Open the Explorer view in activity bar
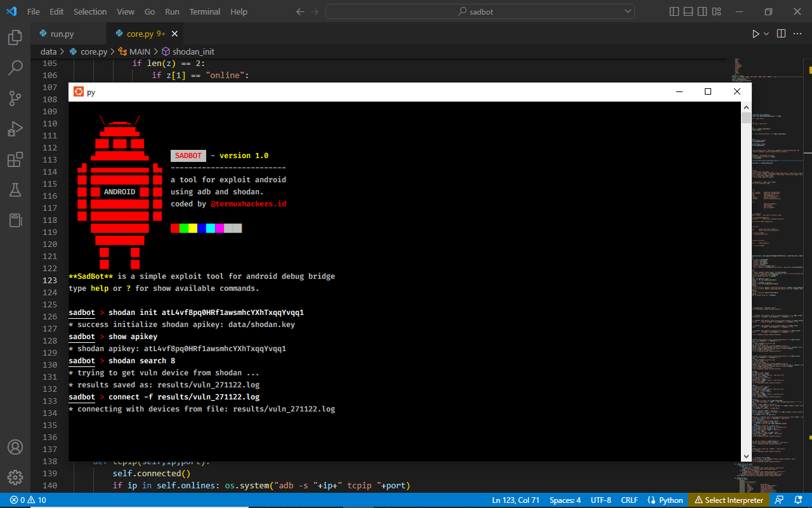The height and width of the screenshot is (508, 812). coord(15,37)
